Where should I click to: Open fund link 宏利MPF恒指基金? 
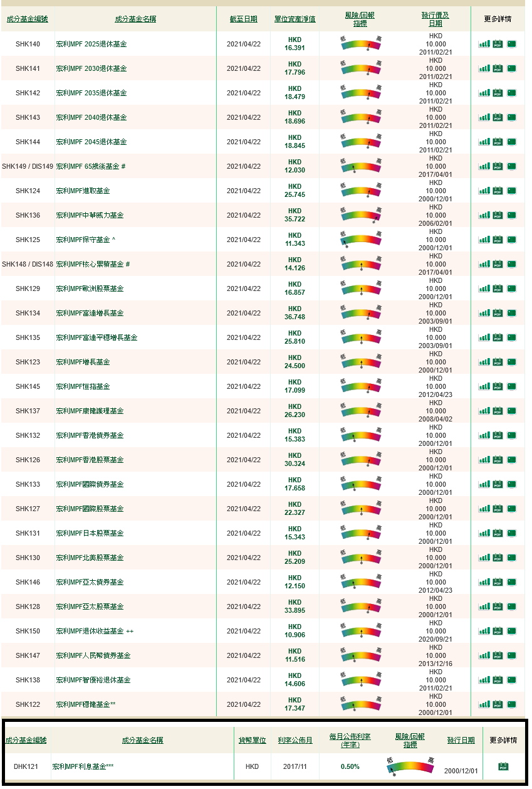[x=83, y=386]
